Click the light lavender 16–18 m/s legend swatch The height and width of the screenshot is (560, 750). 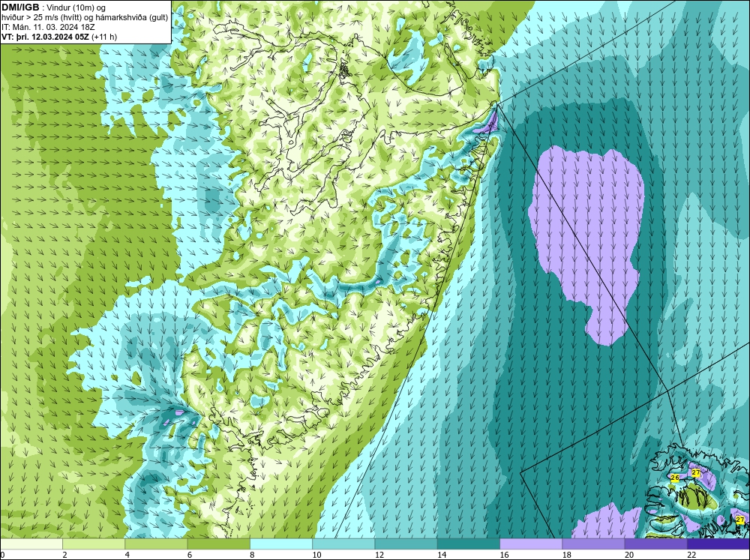tap(531, 544)
